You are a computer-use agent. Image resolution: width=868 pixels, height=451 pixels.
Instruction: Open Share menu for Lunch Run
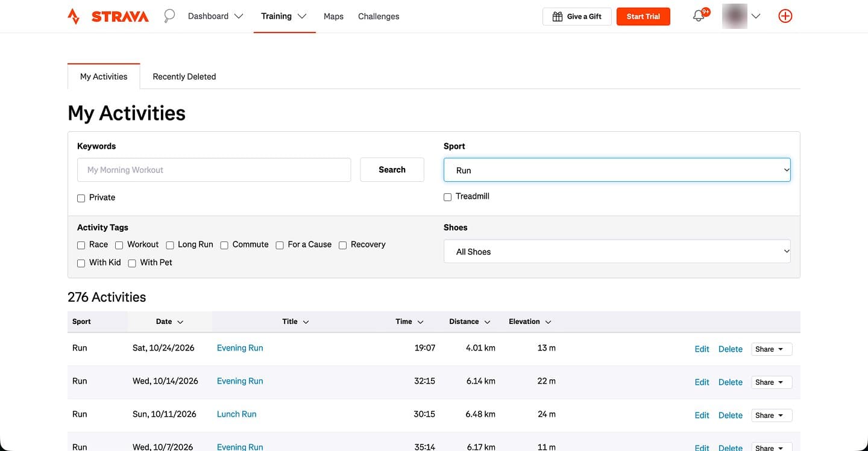[x=772, y=415]
